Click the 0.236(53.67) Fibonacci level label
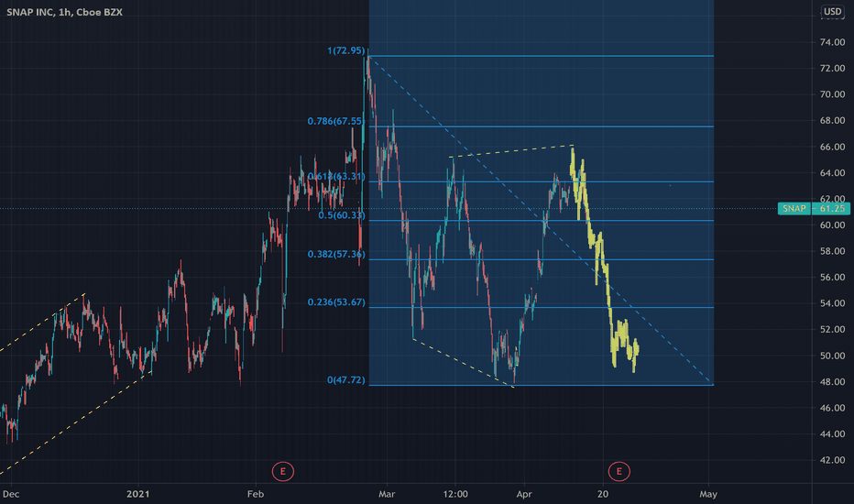 (336, 302)
